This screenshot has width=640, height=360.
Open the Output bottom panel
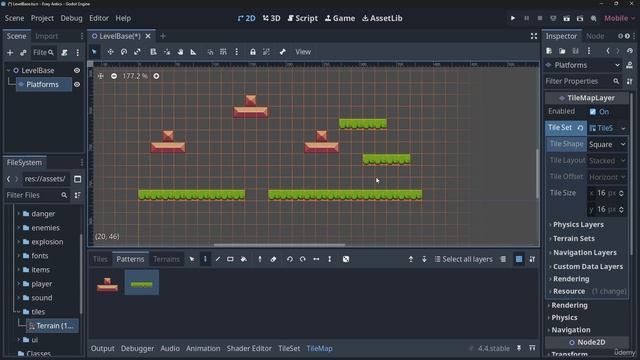point(102,349)
